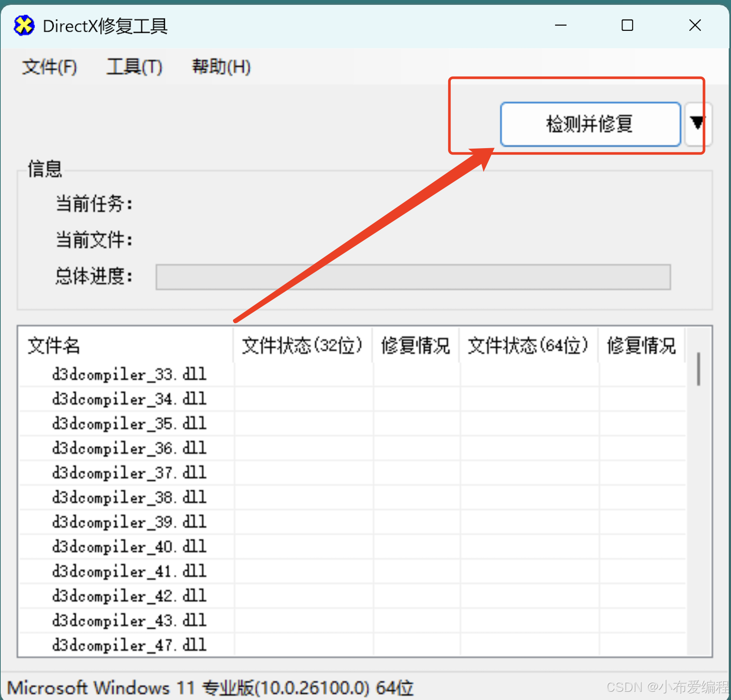Image resolution: width=731 pixels, height=700 pixels.
Task: Click the 文件状态(64位) column header
Action: (528, 345)
